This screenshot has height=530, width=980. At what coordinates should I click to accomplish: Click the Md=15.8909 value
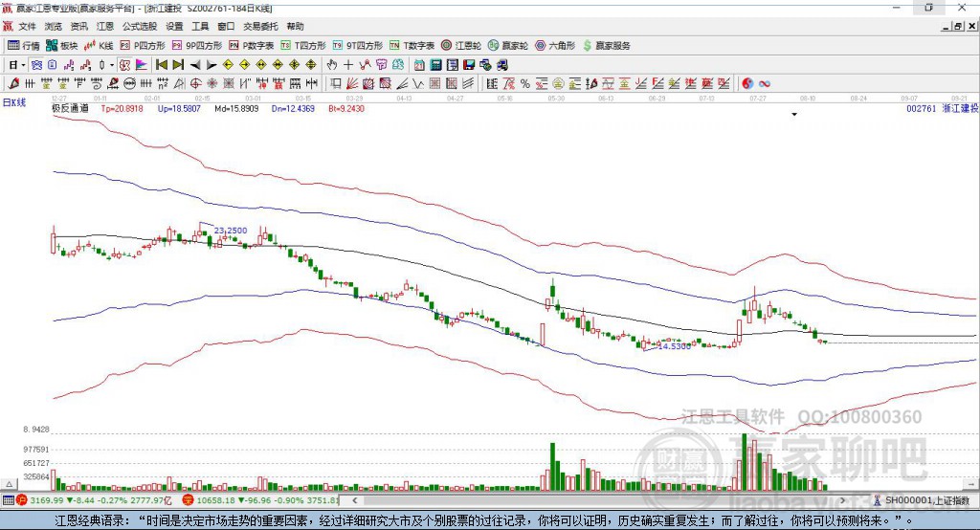[236, 109]
